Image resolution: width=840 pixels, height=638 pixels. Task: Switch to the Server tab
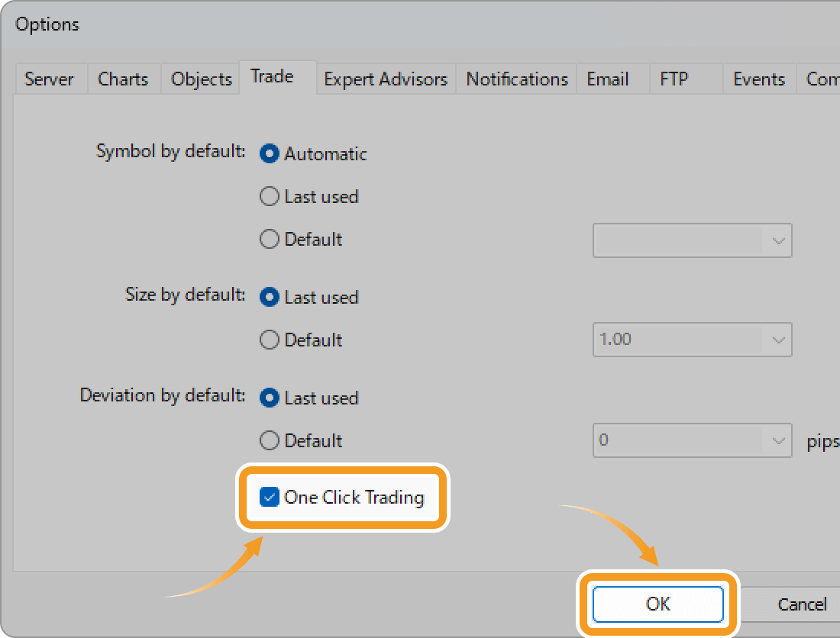pyautogui.click(x=50, y=79)
